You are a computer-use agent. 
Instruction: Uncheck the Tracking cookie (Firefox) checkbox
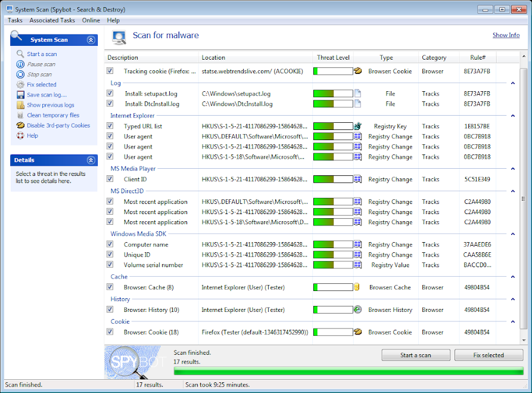coord(110,70)
